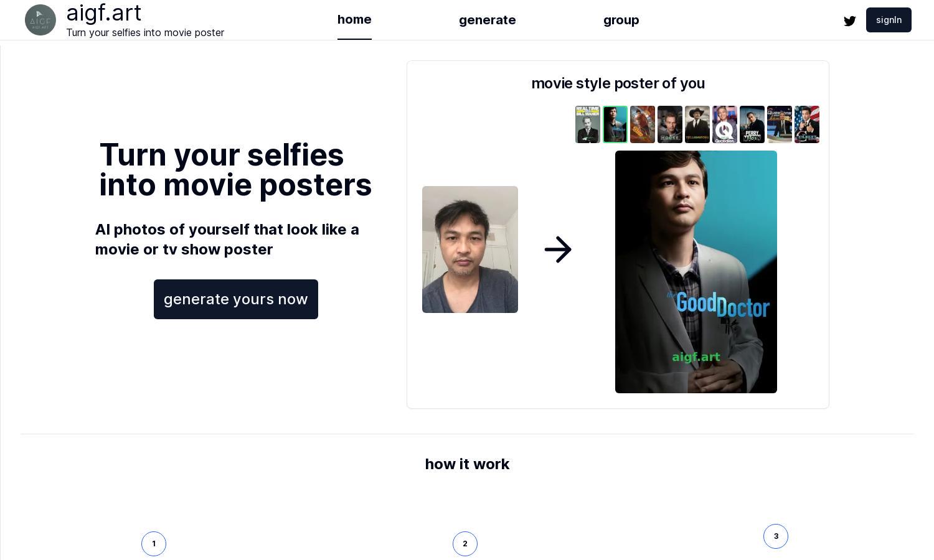Click the signIn button
This screenshot has width=934, height=560.
[889, 20]
